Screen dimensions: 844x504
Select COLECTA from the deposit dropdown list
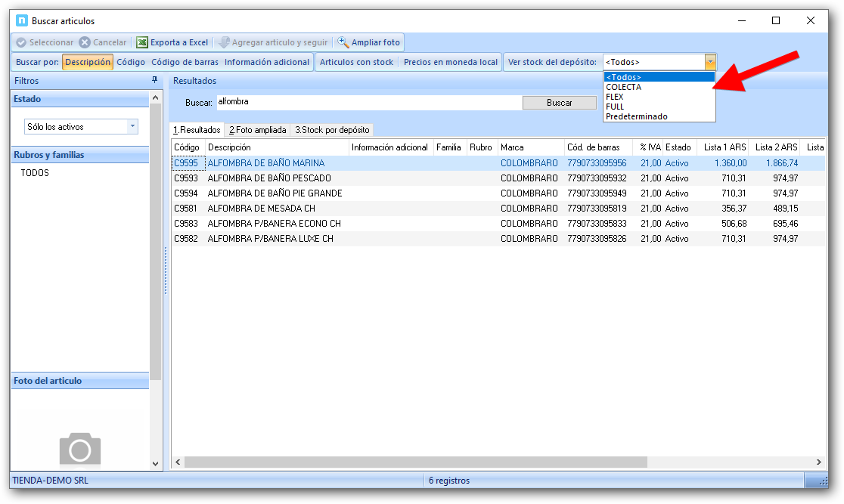(x=624, y=87)
